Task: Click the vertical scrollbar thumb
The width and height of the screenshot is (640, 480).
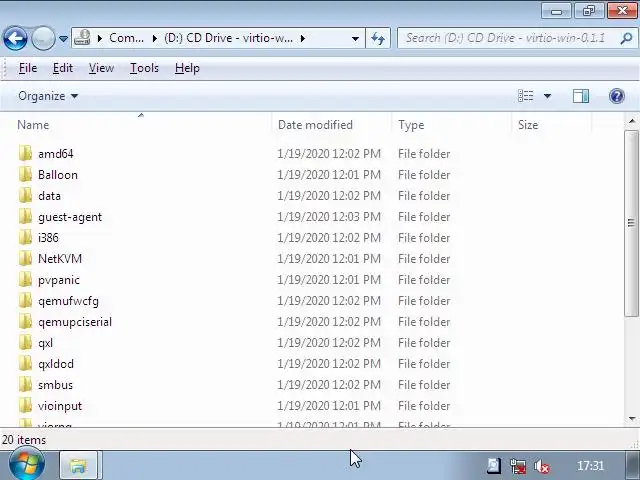Action: tap(631, 223)
